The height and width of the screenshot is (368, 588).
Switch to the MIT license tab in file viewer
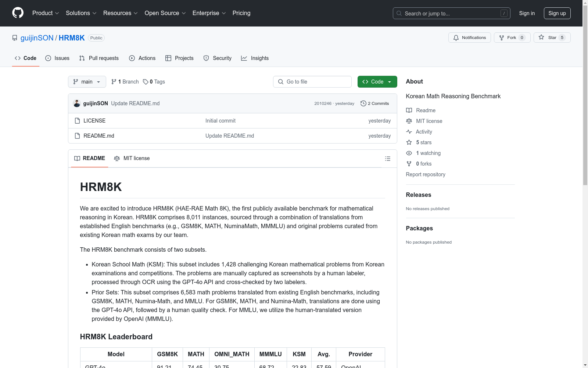[x=132, y=158]
